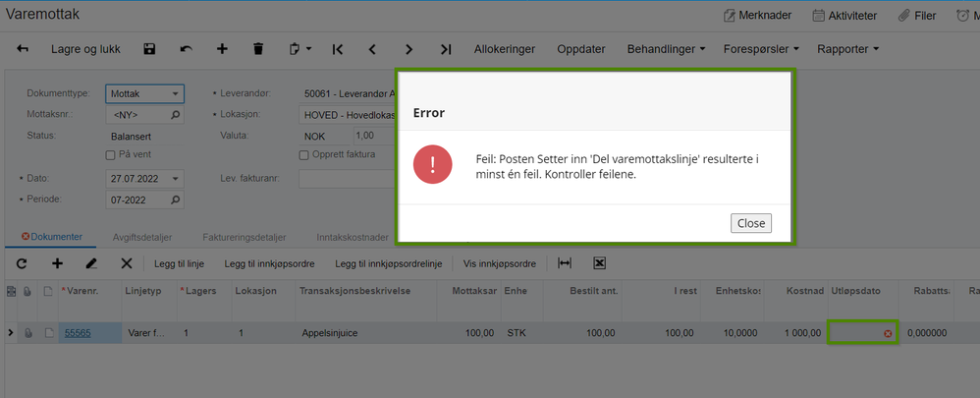
Task: Click the delete trash can icon
Action: click(258, 49)
